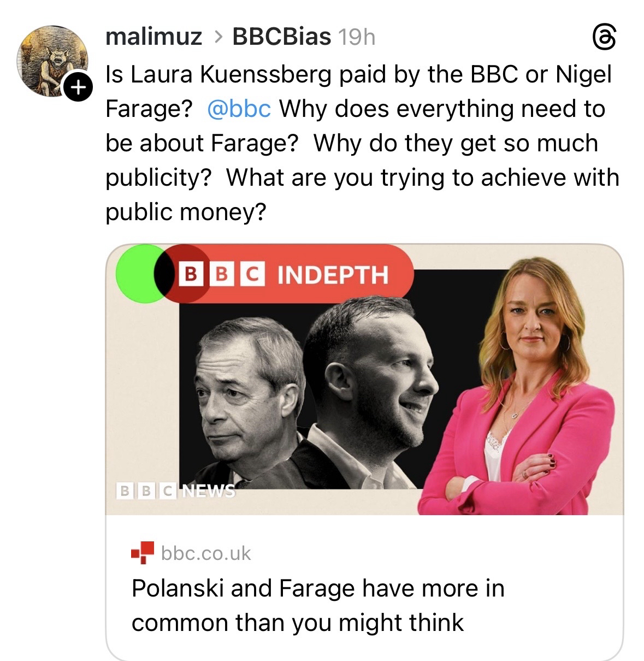Open the Polanski and Farage article headline
This screenshot has width=644, height=661.
pyautogui.click(x=317, y=605)
